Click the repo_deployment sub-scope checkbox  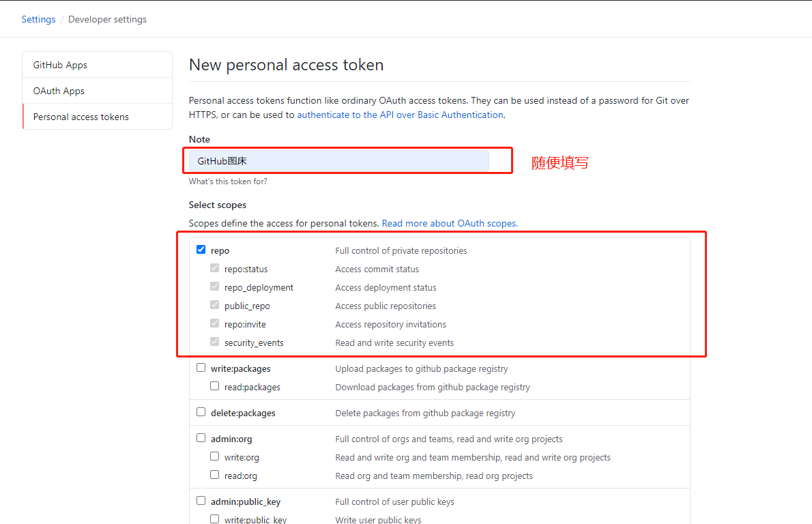point(214,287)
